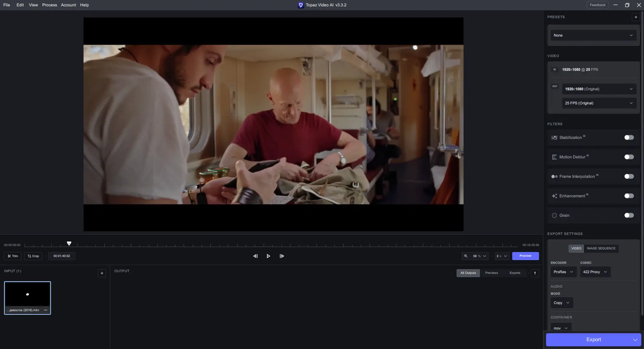Click the Enhancement sparkle icon

pyautogui.click(x=554, y=196)
